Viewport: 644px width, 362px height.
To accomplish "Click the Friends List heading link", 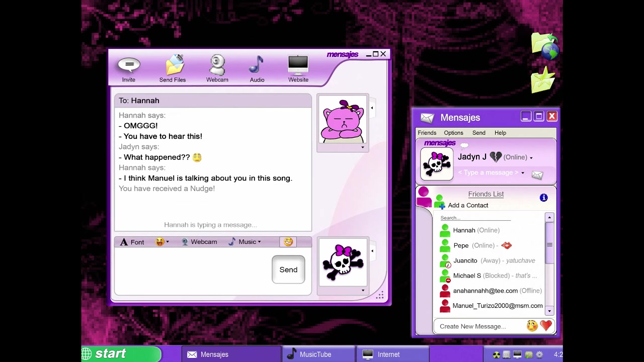I will click(x=486, y=194).
